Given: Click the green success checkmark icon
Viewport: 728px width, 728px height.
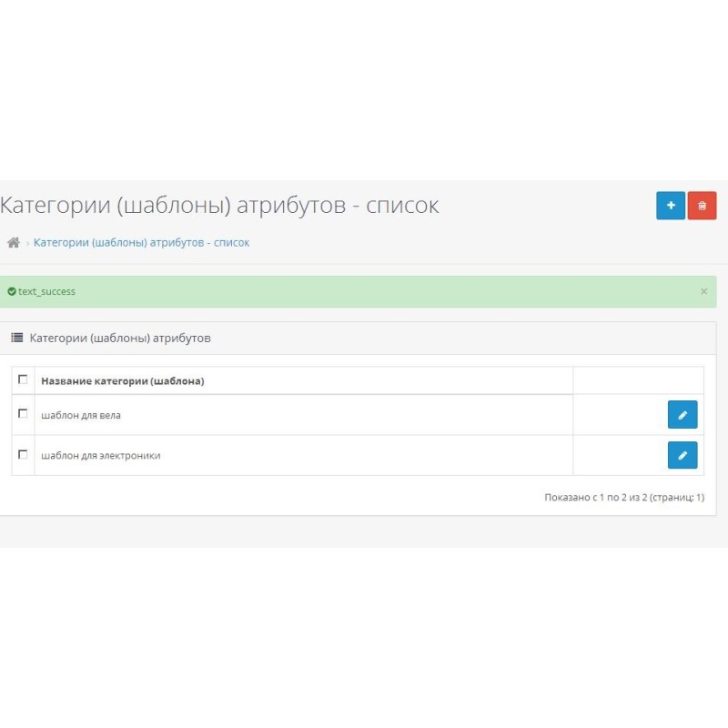Looking at the screenshot, I should coord(12,292).
